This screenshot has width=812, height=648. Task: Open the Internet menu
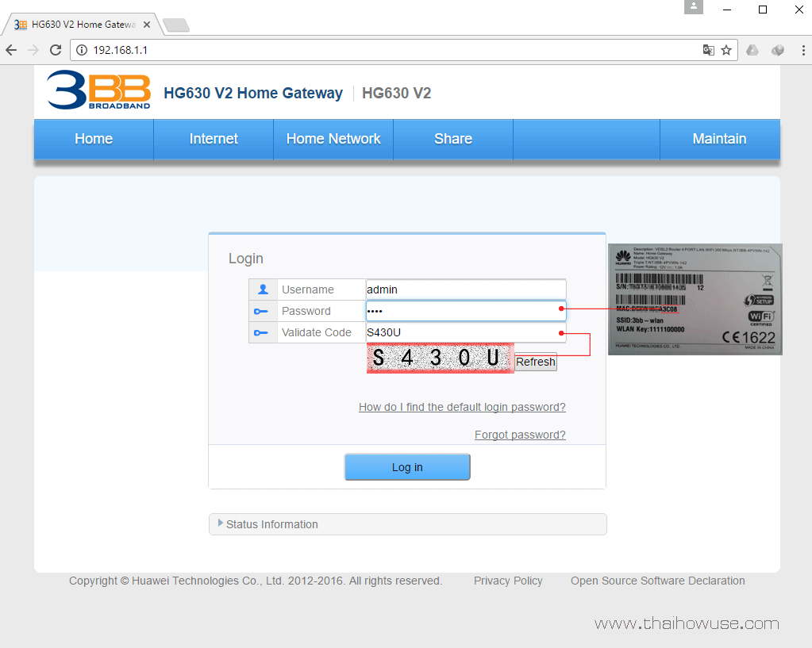[214, 139]
